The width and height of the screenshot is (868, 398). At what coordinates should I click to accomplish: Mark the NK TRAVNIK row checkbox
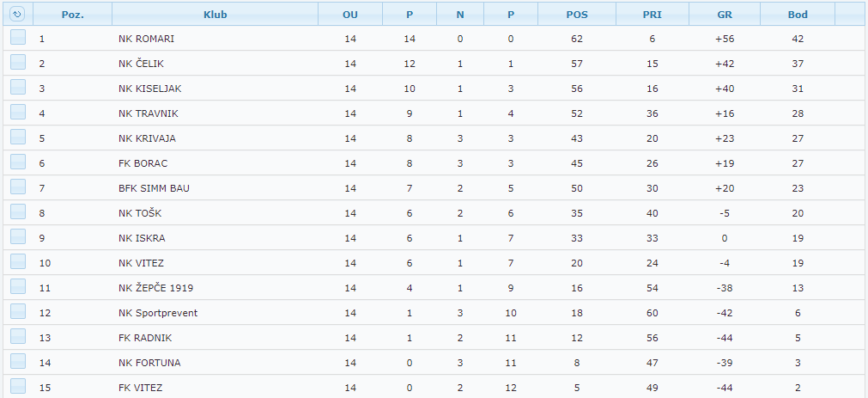pyautogui.click(x=18, y=113)
